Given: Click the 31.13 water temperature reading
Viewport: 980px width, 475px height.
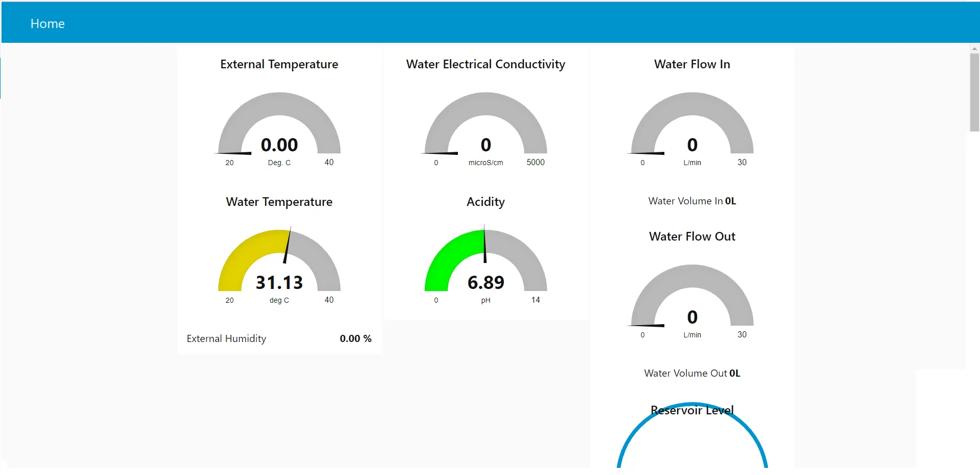Looking at the screenshot, I should pyautogui.click(x=279, y=282).
